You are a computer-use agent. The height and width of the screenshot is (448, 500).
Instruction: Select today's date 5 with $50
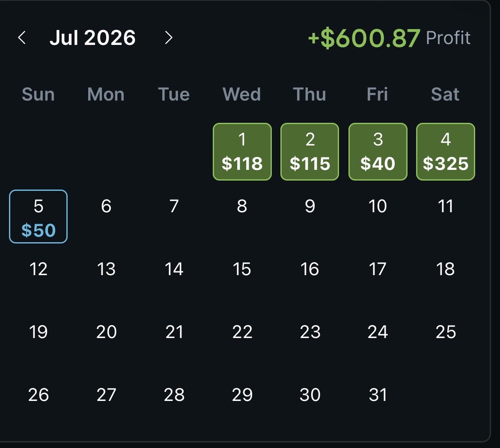coord(38,217)
